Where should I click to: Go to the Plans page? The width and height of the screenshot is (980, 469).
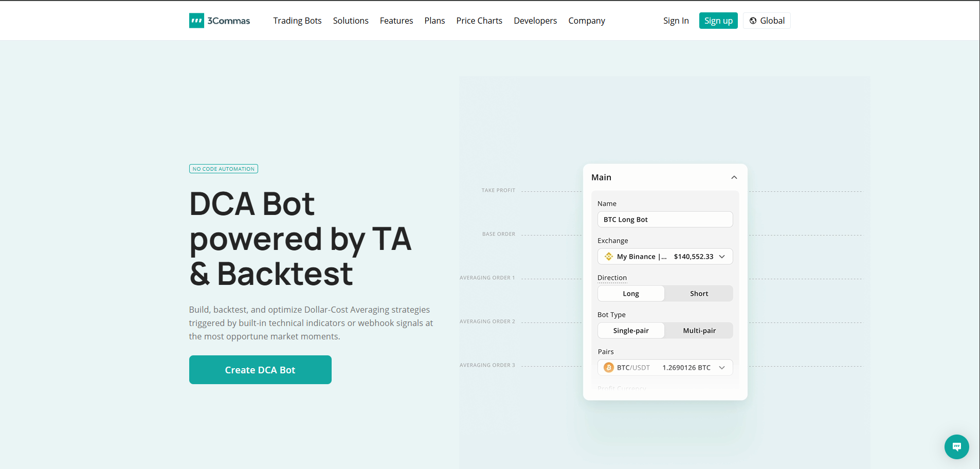(434, 21)
